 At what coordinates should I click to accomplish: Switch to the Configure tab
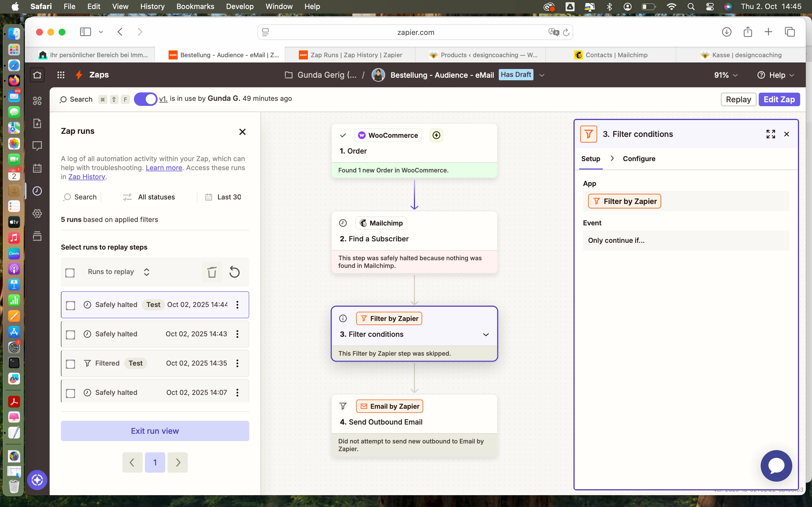point(639,159)
